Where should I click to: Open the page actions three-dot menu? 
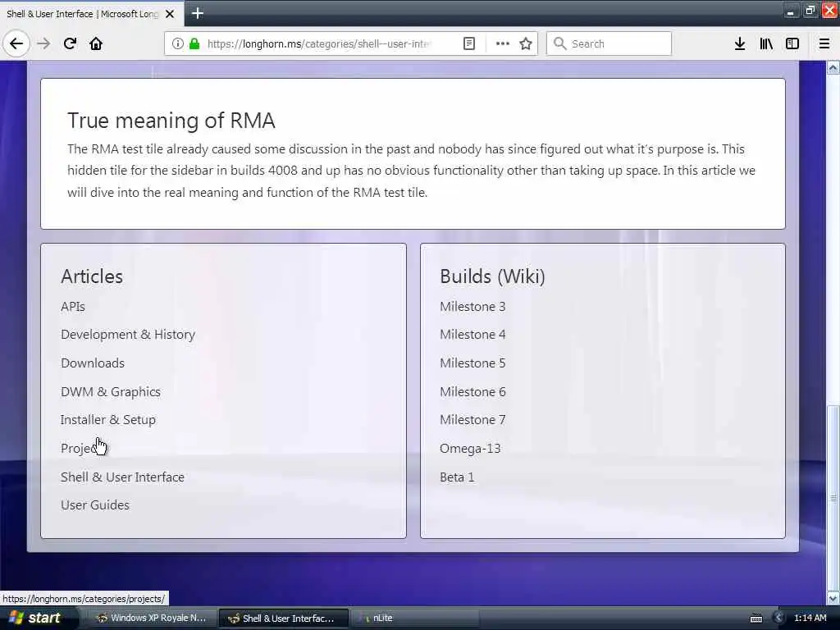[x=503, y=43]
